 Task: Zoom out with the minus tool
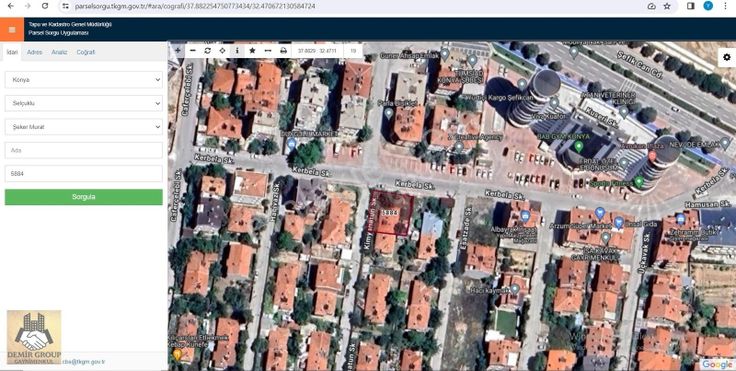[192, 51]
